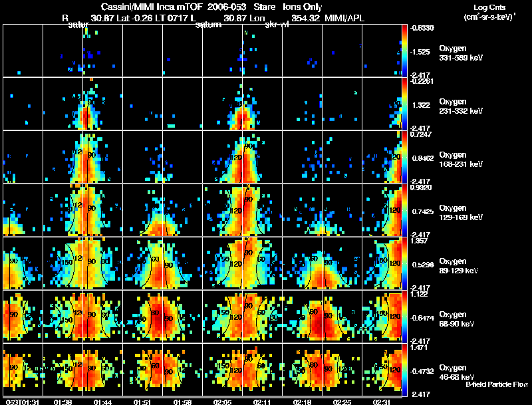Click the time axis label '02:18'
This screenshot has height=405, width=532.
302,402
